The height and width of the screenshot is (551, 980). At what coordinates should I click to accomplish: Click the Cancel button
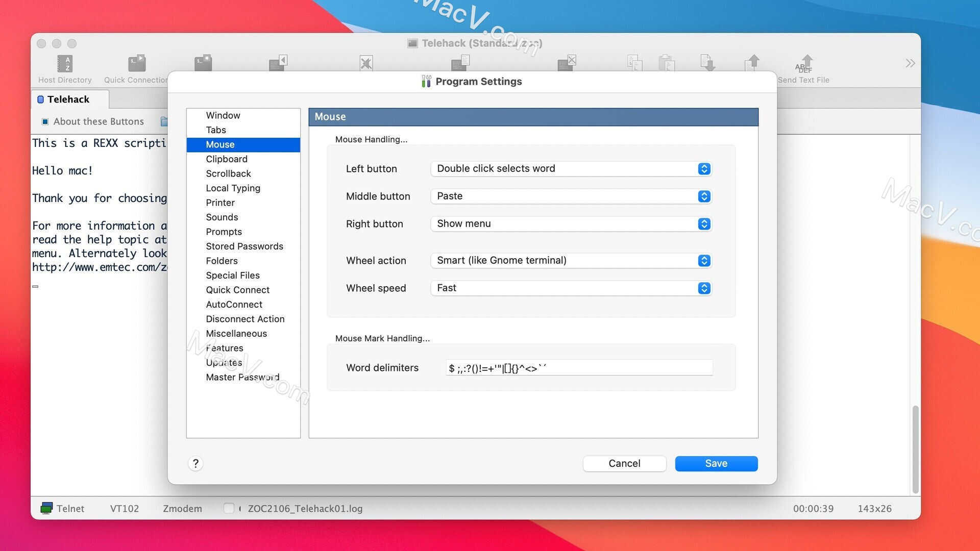pos(624,464)
